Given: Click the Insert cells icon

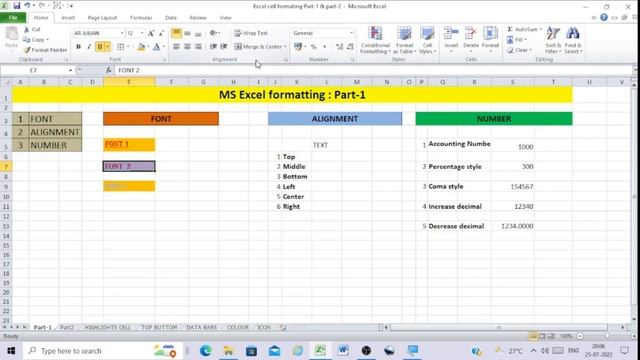Looking at the screenshot, I should click(451, 33).
